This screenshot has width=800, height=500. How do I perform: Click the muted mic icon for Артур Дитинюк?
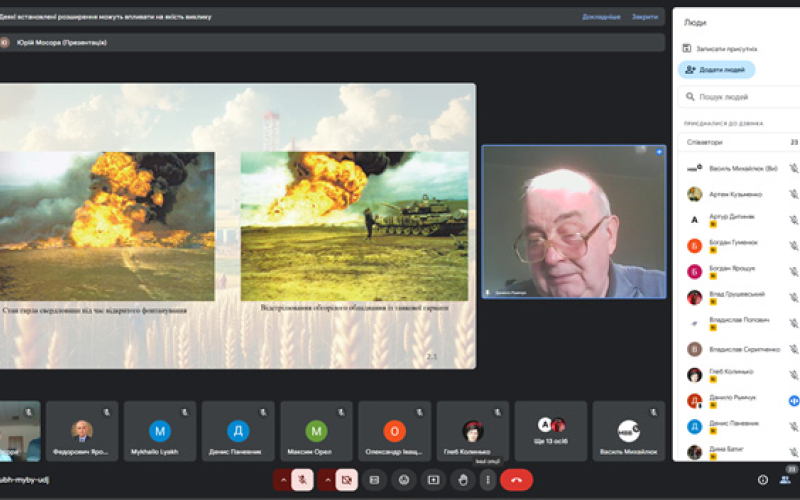click(793, 220)
